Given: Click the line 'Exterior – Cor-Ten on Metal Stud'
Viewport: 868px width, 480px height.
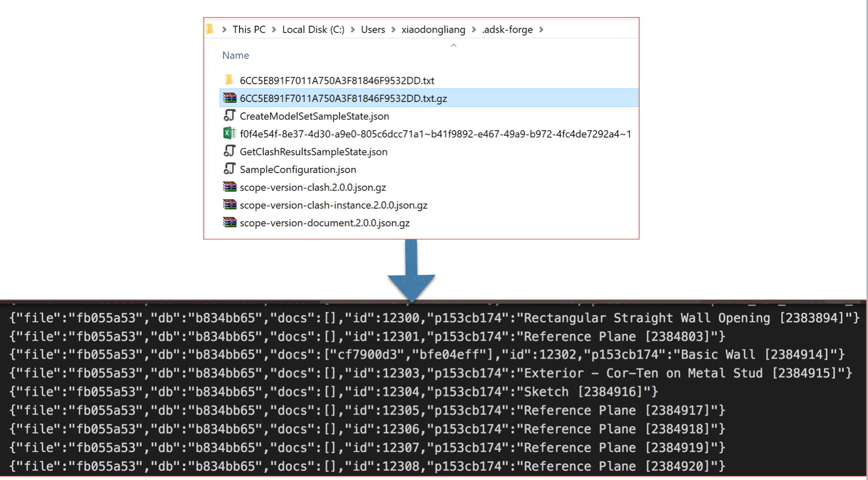Looking at the screenshot, I should click(x=430, y=374).
